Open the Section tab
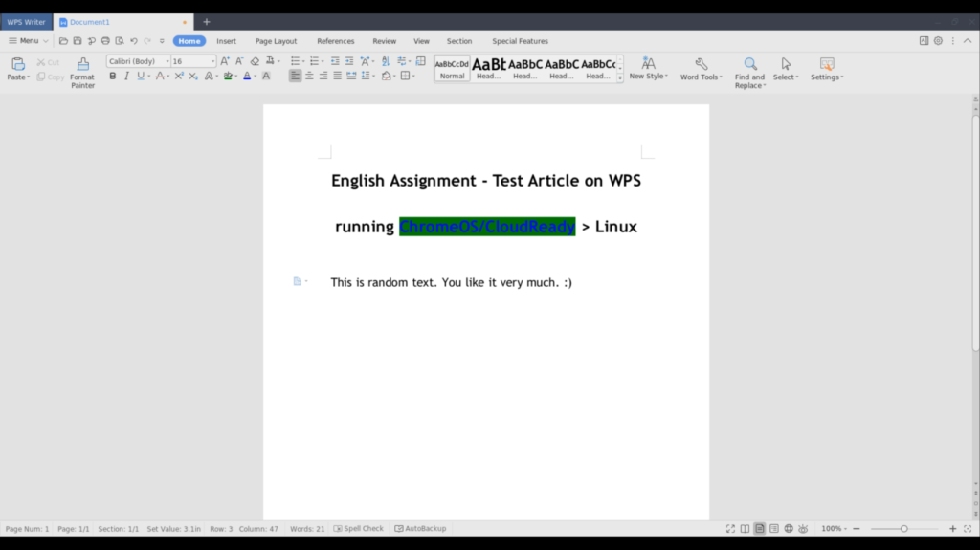 459,41
